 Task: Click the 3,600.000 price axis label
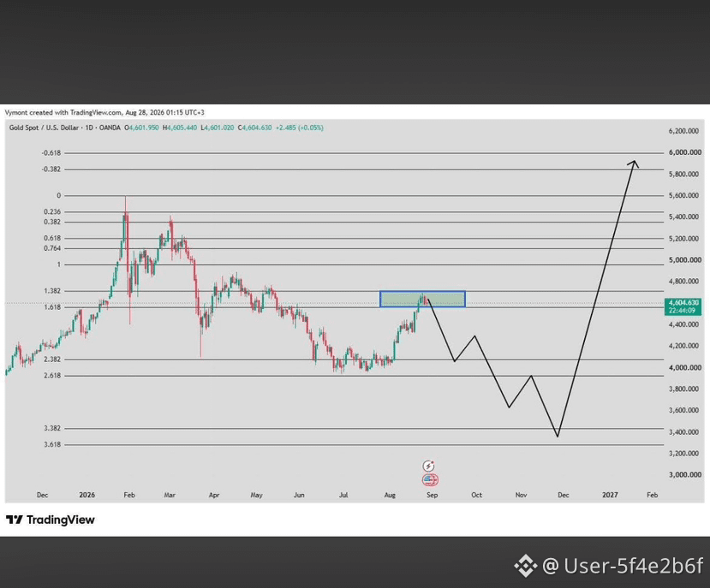click(683, 410)
